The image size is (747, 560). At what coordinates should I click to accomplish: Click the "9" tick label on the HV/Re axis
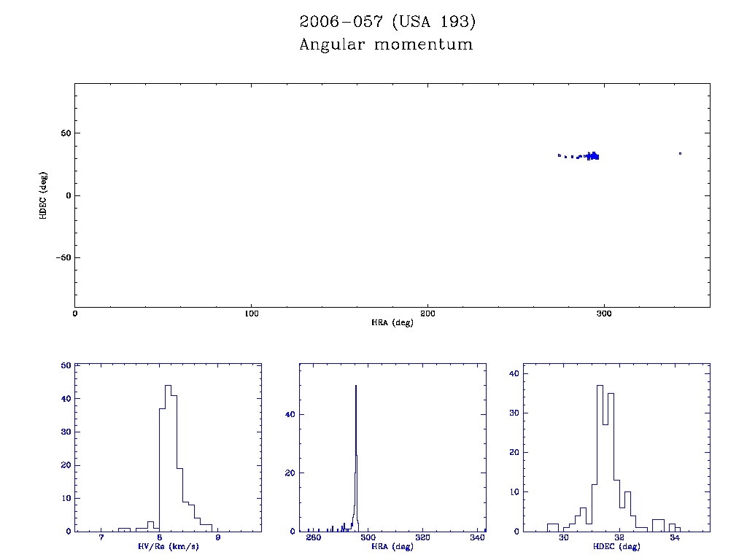(218, 538)
